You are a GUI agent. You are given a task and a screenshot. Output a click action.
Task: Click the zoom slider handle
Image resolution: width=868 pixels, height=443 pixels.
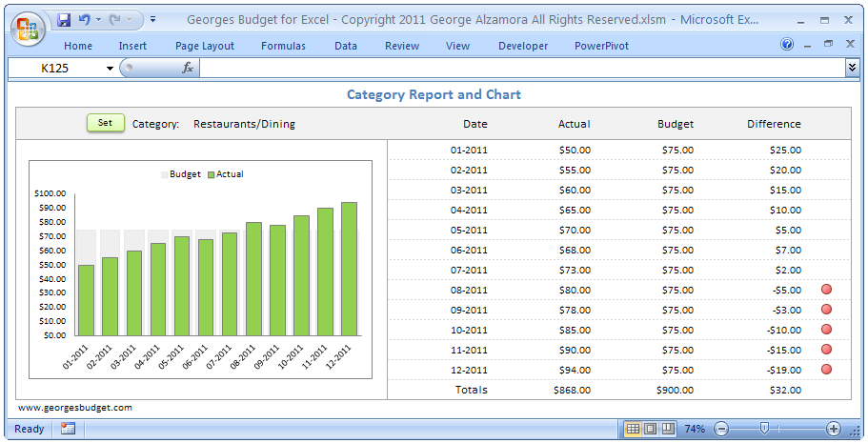click(763, 429)
